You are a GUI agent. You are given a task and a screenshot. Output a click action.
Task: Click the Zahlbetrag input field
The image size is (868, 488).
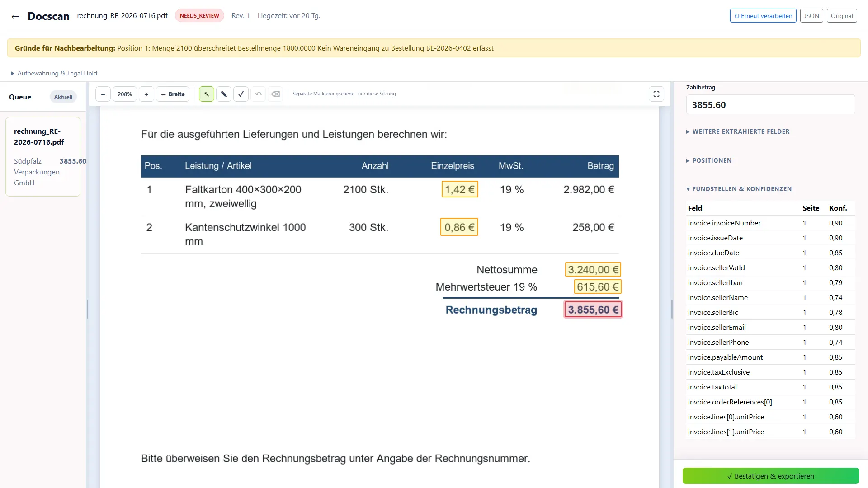coord(771,105)
